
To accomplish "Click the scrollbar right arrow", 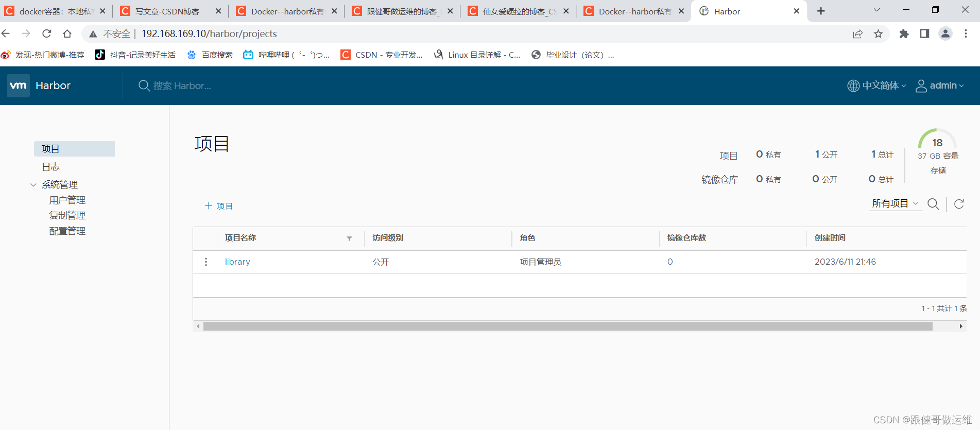I will click(961, 326).
